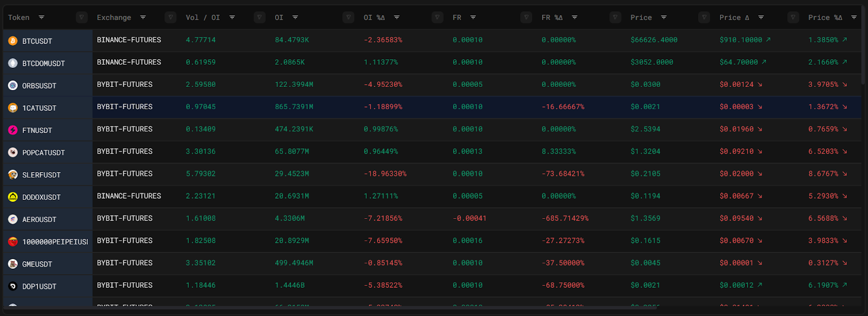
Task: Click the 1000000PEIPEIUSDT token icon
Action: pos(13,241)
